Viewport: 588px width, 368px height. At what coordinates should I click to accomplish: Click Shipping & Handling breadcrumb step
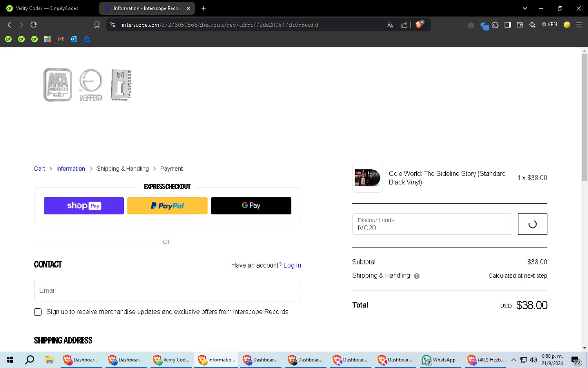coord(123,169)
